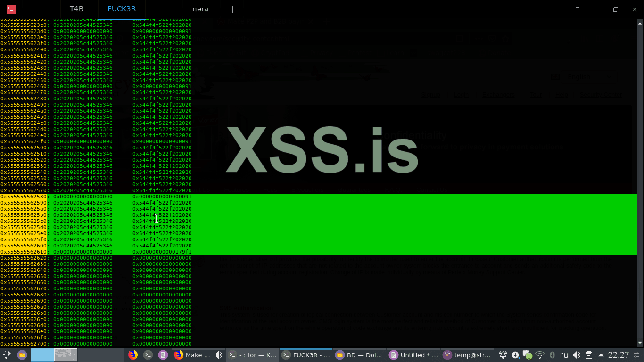Image resolution: width=644 pixels, height=362 pixels.
Task: Click address 0x555555562460 in the terminal
Action: click(x=25, y=86)
